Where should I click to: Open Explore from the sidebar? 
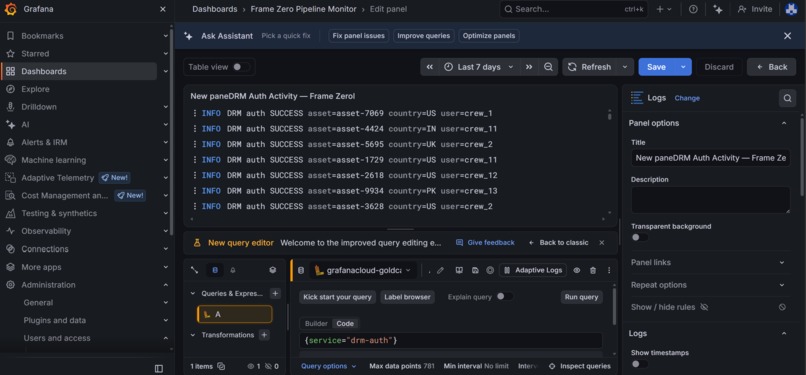pyautogui.click(x=35, y=89)
